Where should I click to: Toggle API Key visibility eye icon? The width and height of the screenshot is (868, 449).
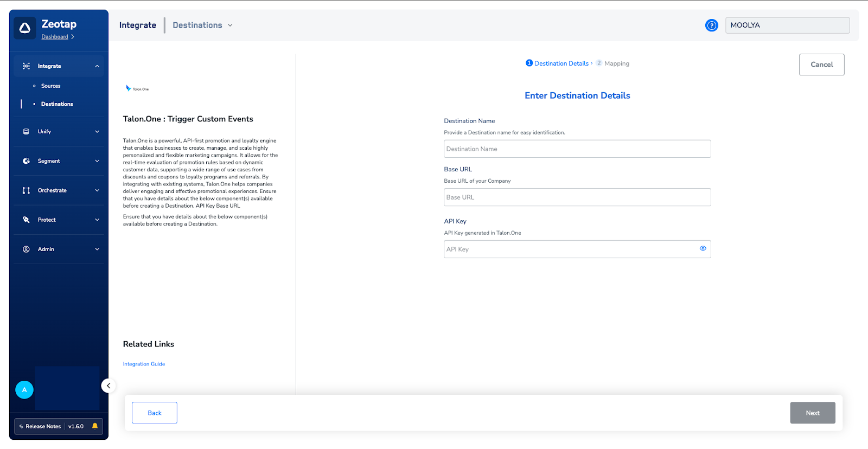click(703, 248)
